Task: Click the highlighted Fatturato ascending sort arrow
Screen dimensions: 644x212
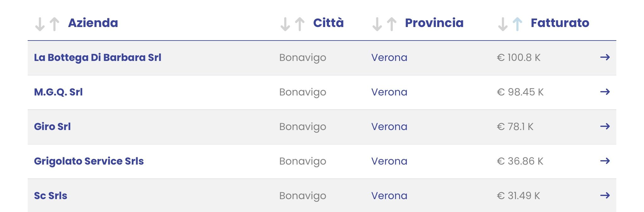Action: coord(517,24)
